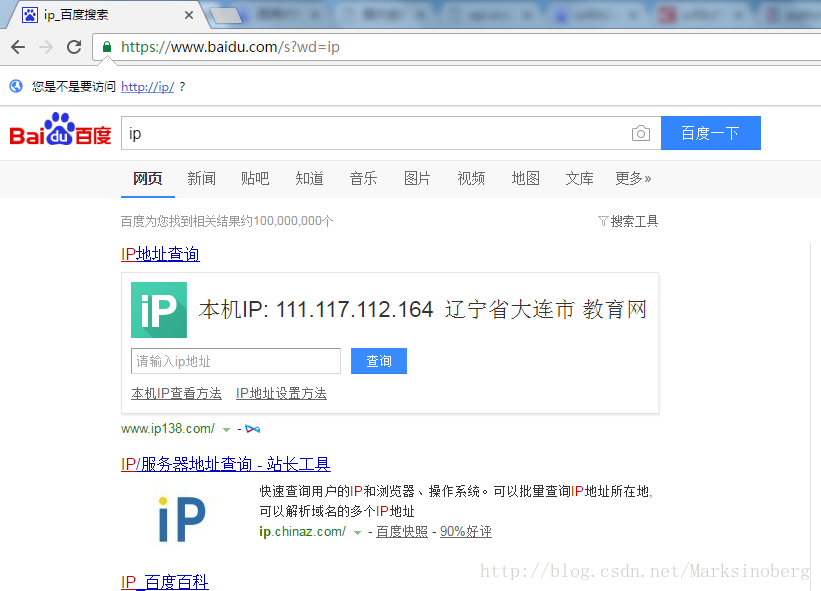Viewport: 821px width, 591px height.
Task: Select the ip_百度搜索 browser tab
Action: 105,15
